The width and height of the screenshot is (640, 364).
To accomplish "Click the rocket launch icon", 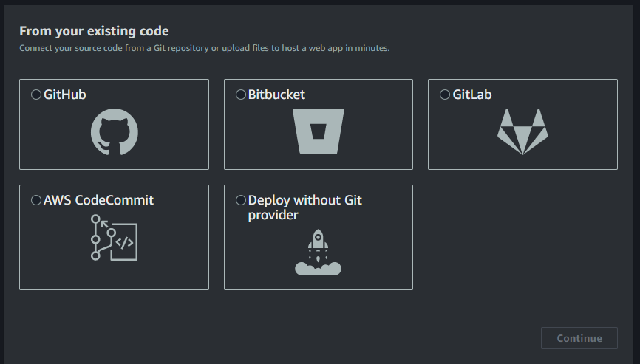I will (x=319, y=253).
